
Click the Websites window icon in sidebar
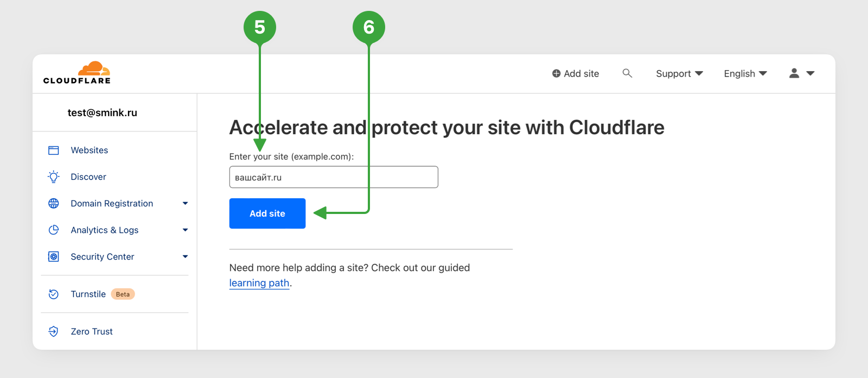coord(54,150)
